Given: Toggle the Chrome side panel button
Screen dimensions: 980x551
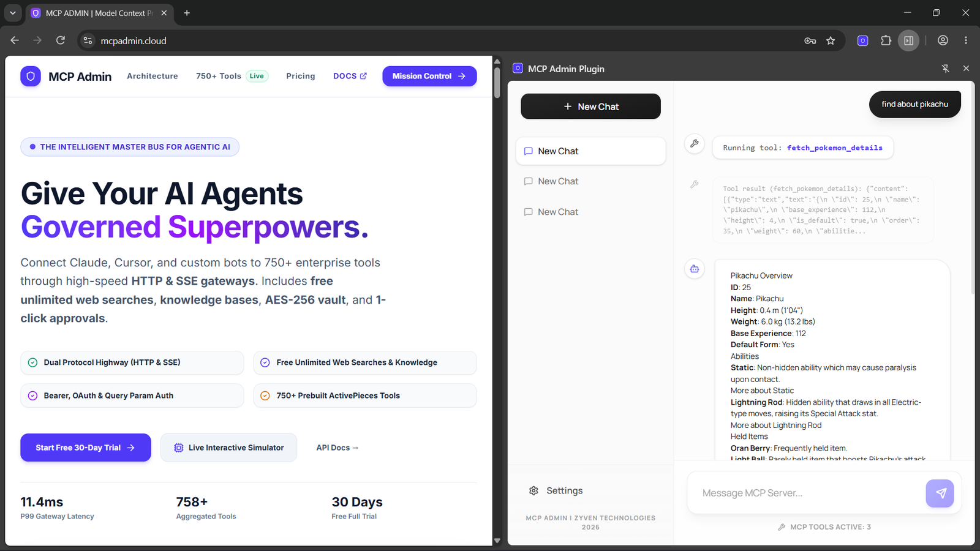Looking at the screenshot, I should pyautogui.click(x=909, y=40).
